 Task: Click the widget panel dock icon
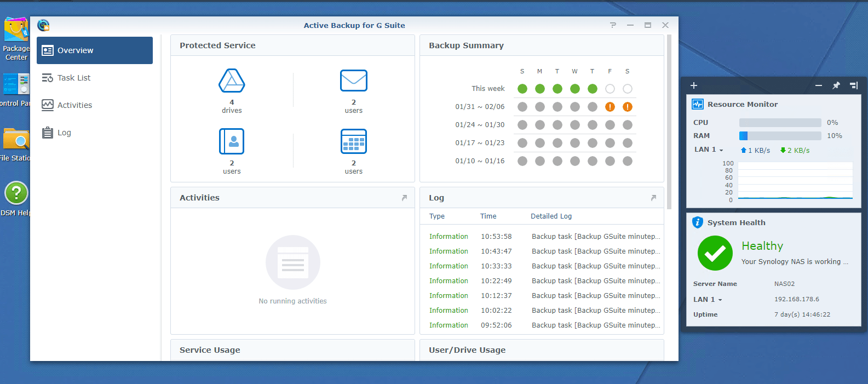pos(854,85)
